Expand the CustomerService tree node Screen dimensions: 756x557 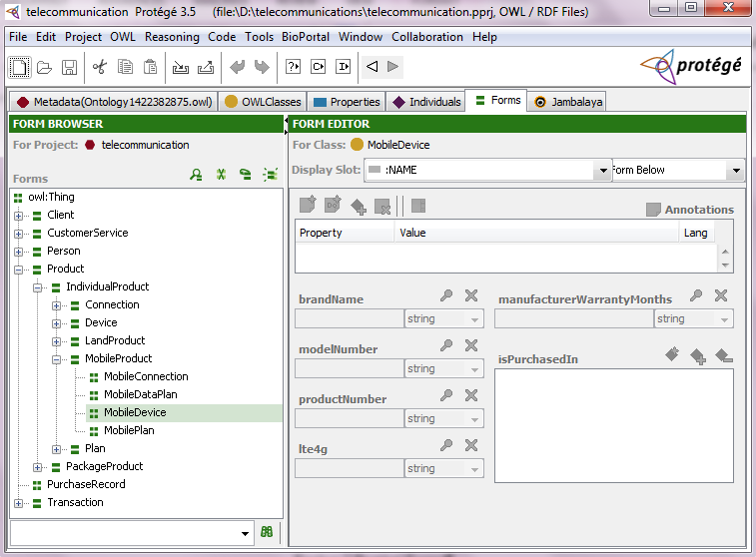click(18, 234)
